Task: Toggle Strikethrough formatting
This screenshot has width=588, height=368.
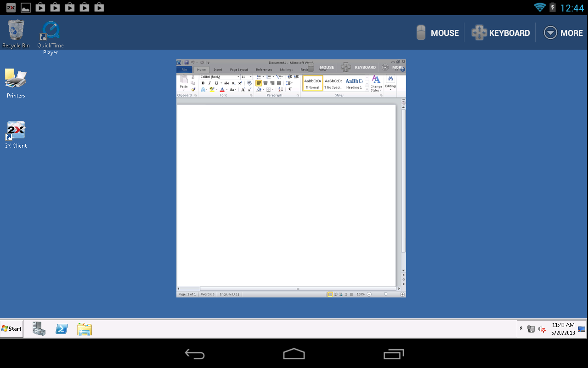Action: [x=226, y=83]
